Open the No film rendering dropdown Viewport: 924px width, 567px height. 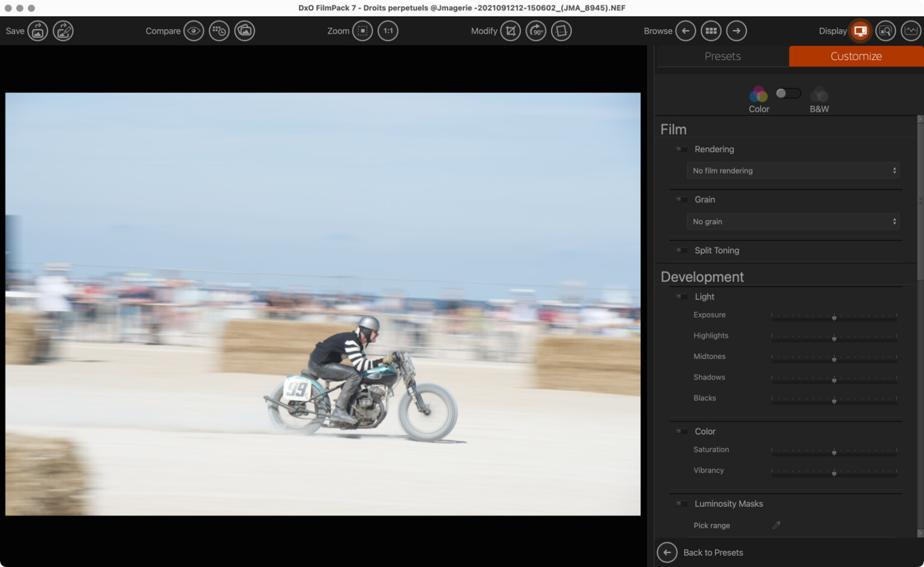[793, 171]
